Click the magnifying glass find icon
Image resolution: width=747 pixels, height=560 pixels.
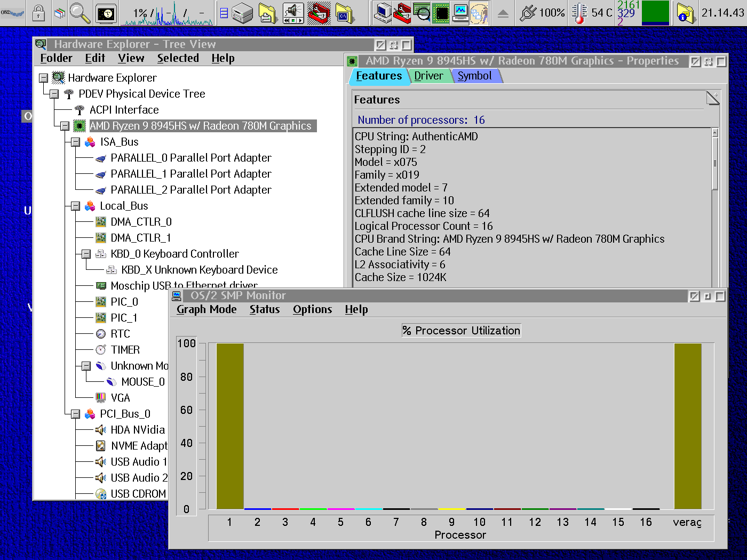[x=80, y=13]
